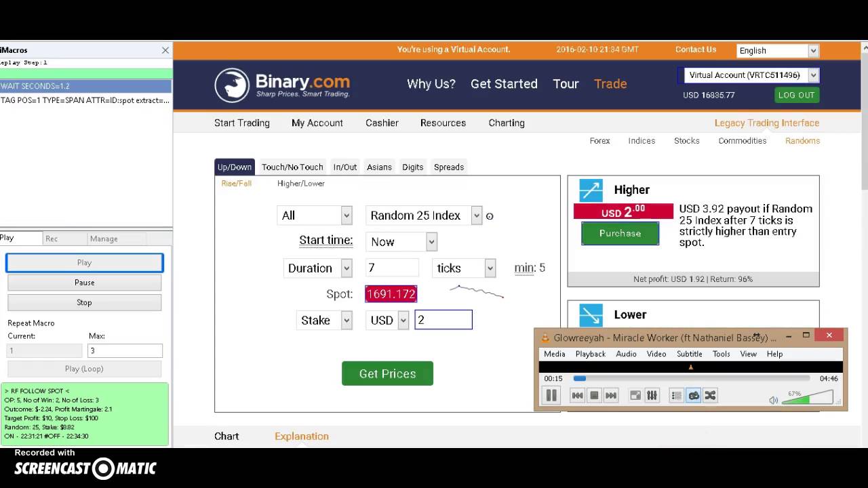The image size is (868, 488).
Task: Click the iMacros Play (Loop) button
Action: [84, 369]
